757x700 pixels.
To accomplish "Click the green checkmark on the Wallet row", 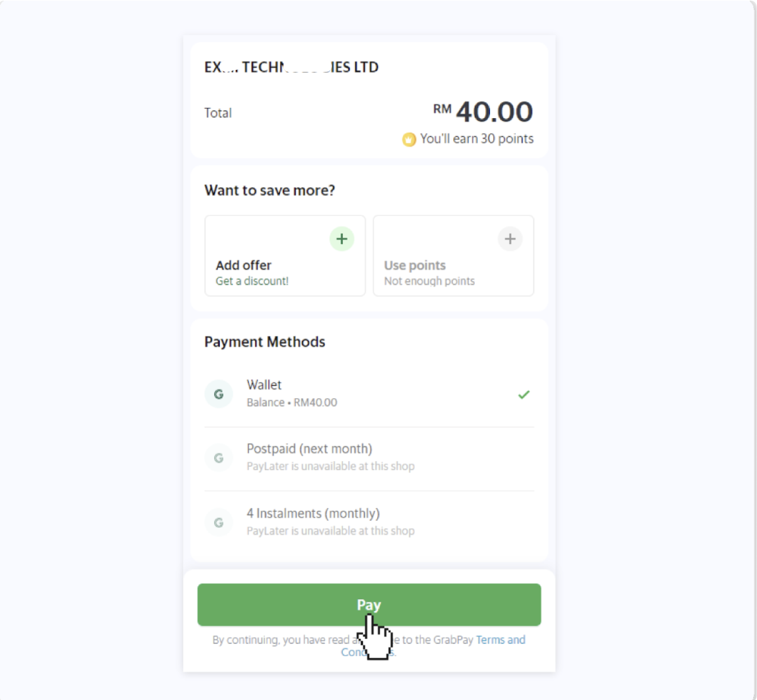I will [524, 394].
